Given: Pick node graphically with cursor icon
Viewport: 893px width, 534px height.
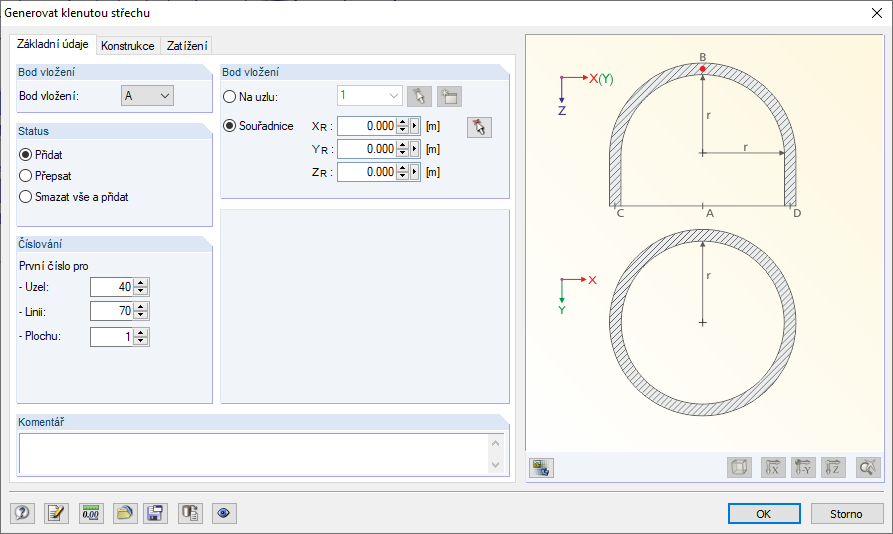Looking at the screenshot, I should click(419, 96).
